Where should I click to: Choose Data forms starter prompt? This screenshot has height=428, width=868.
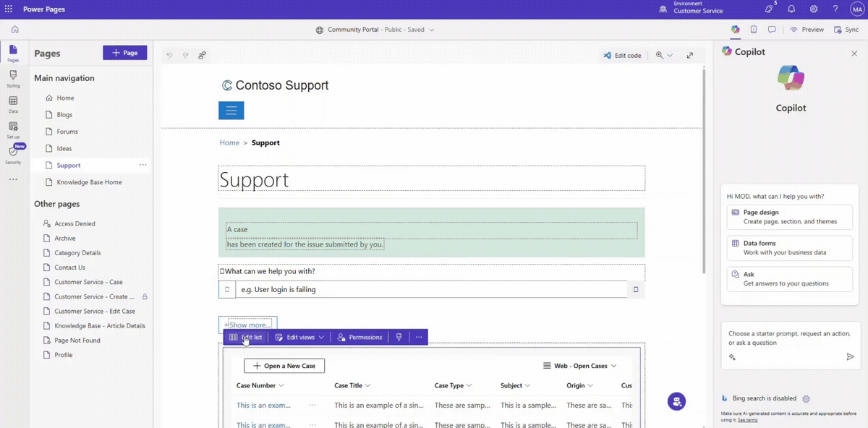pyautogui.click(x=789, y=248)
